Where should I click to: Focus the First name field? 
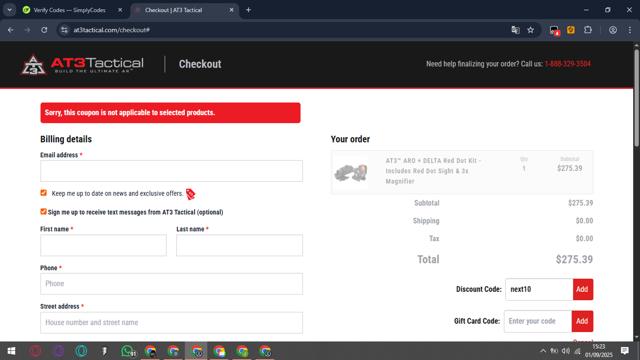tap(103, 245)
